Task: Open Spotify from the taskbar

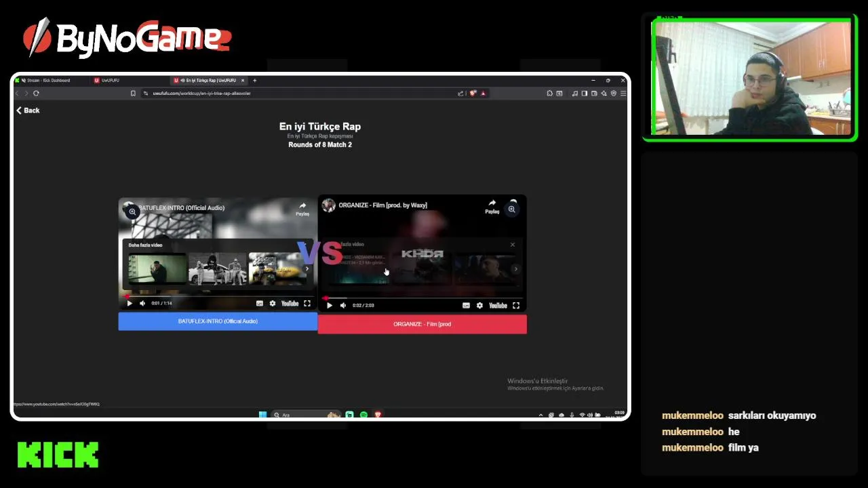Action: pos(363,415)
